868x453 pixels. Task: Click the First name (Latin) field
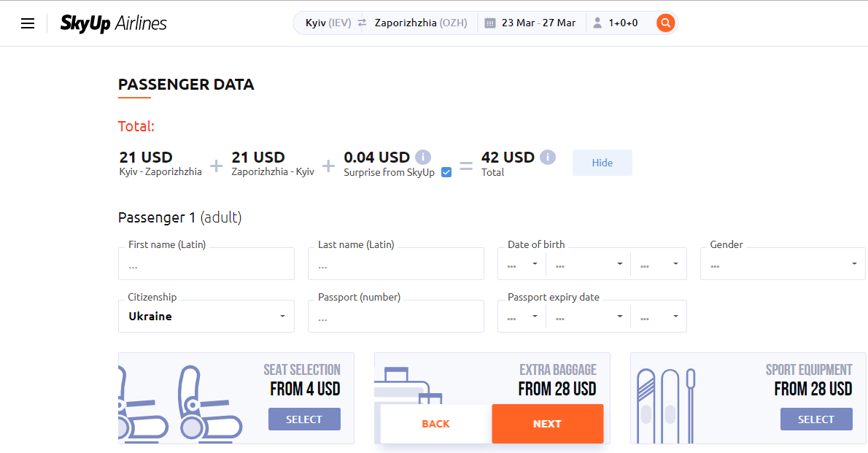coord(206,264)
